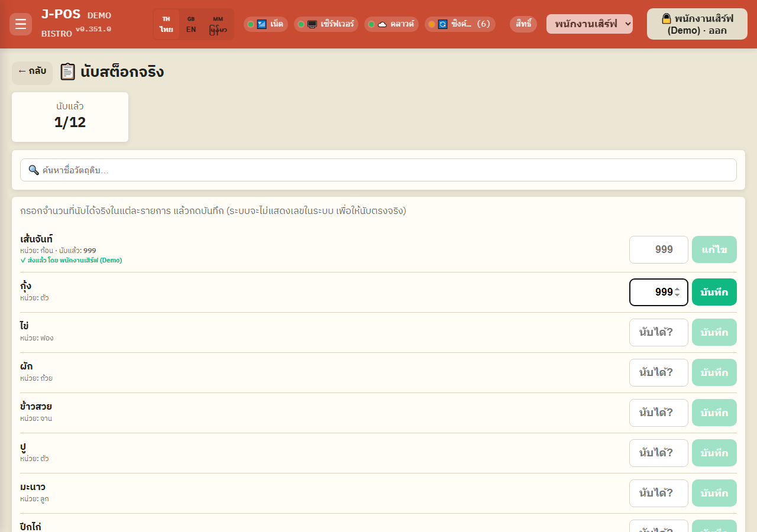This screenshot has height=532, width=757.
Task: Click the clipboard icon beside นับสต็อกจริง
Action: 68,72
